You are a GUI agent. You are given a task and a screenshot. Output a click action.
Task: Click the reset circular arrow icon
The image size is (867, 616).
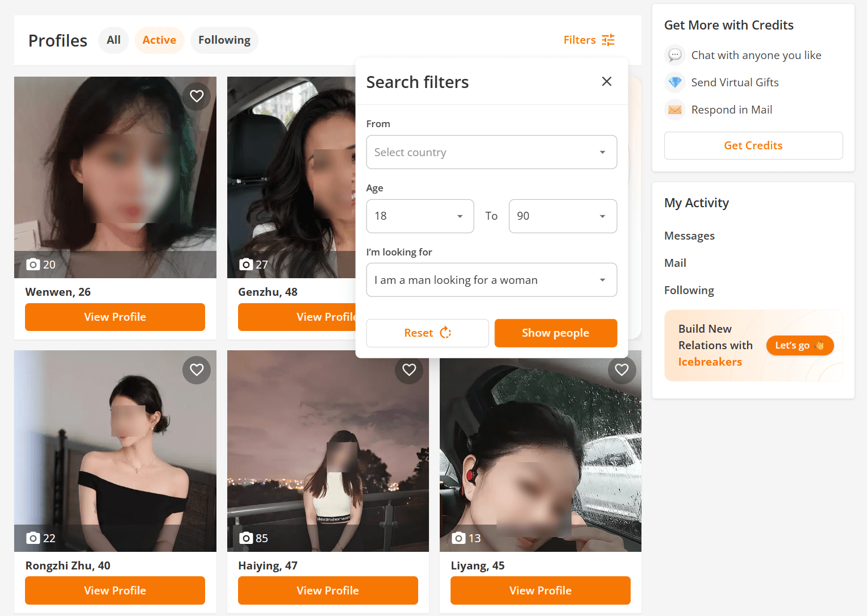445,333
